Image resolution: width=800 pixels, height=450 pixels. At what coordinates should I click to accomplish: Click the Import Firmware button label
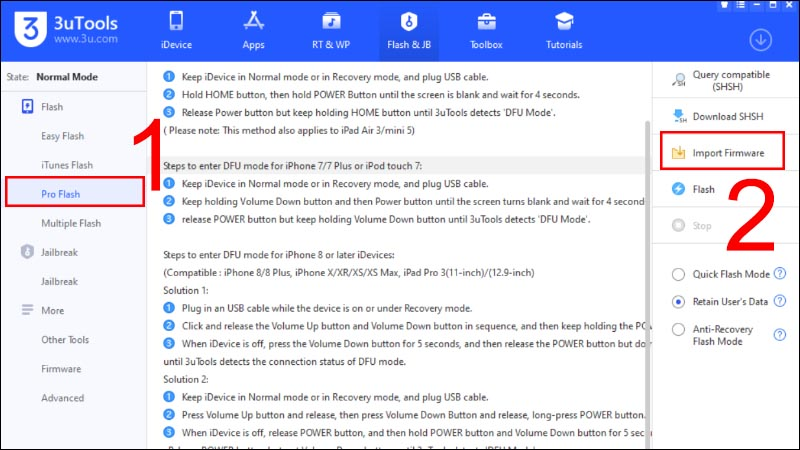coord(728,153)
